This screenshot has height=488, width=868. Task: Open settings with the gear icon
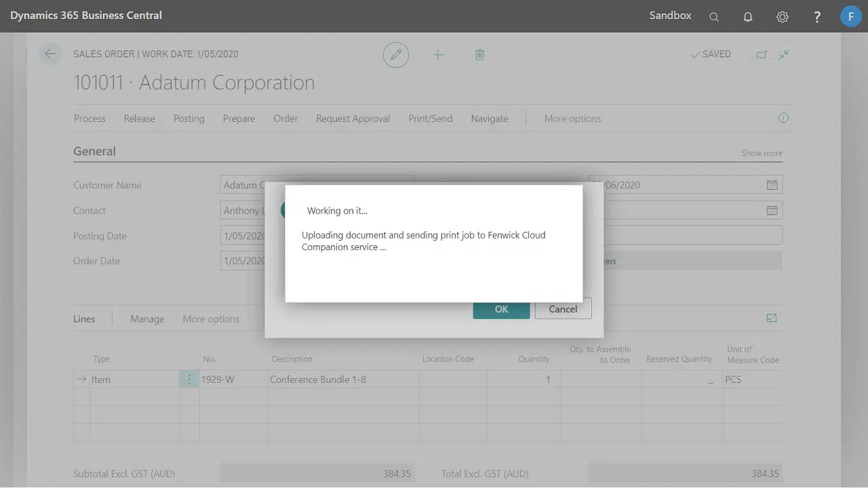[782, 16]
